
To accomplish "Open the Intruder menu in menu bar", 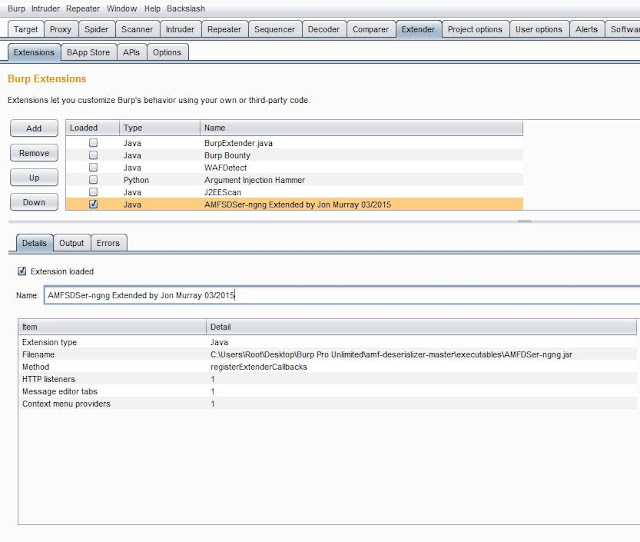I will click(45, 9).
